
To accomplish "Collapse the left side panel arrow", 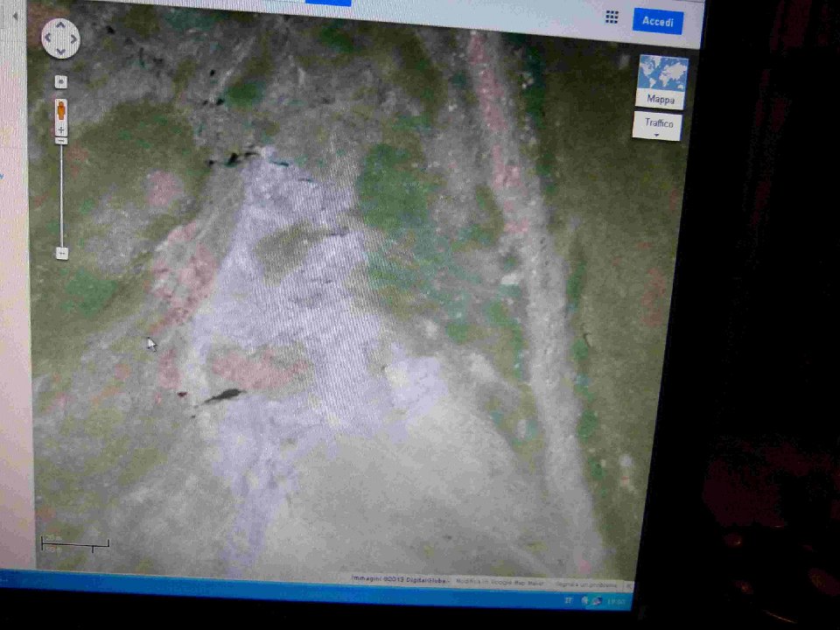I will point(15,16).
